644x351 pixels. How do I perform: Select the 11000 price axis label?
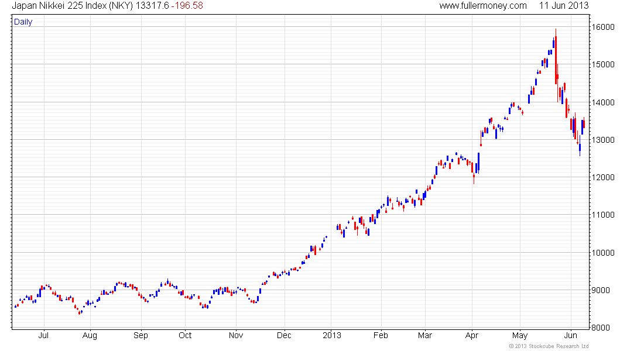(x=603, y=215)
